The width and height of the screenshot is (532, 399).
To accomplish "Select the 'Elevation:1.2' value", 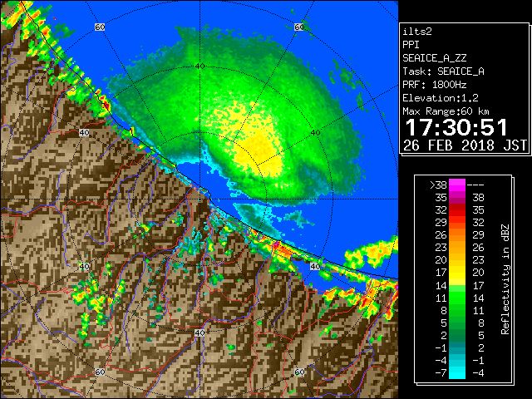I will point(441,98).
